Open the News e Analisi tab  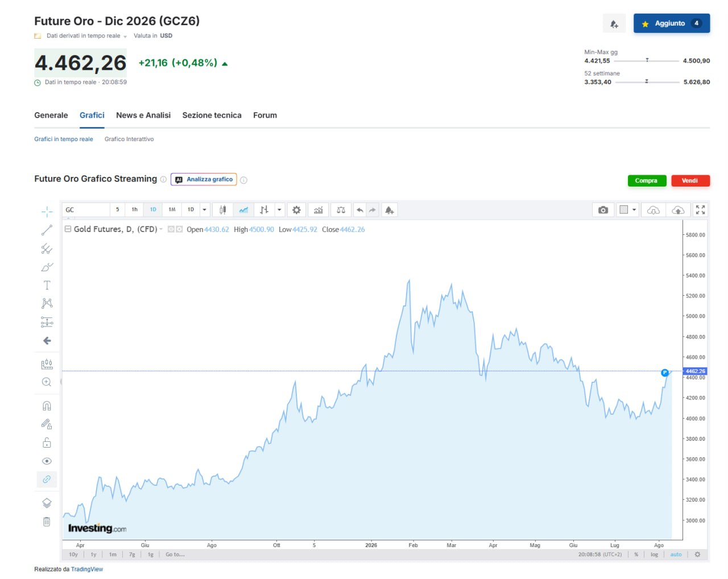tap(143, 115)
